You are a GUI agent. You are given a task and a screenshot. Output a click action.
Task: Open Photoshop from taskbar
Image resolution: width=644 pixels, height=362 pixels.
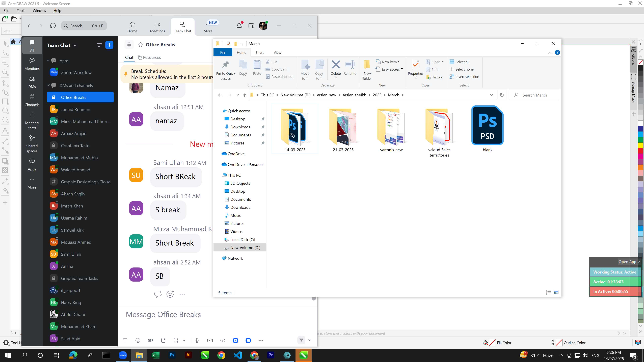pyautogui.click(x=172, y=355)
